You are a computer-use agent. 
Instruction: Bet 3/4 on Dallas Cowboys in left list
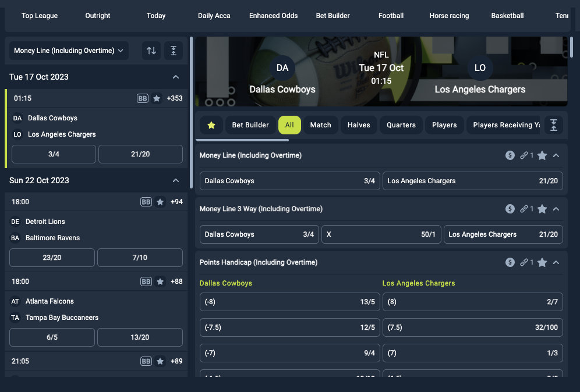click(54, 154)
